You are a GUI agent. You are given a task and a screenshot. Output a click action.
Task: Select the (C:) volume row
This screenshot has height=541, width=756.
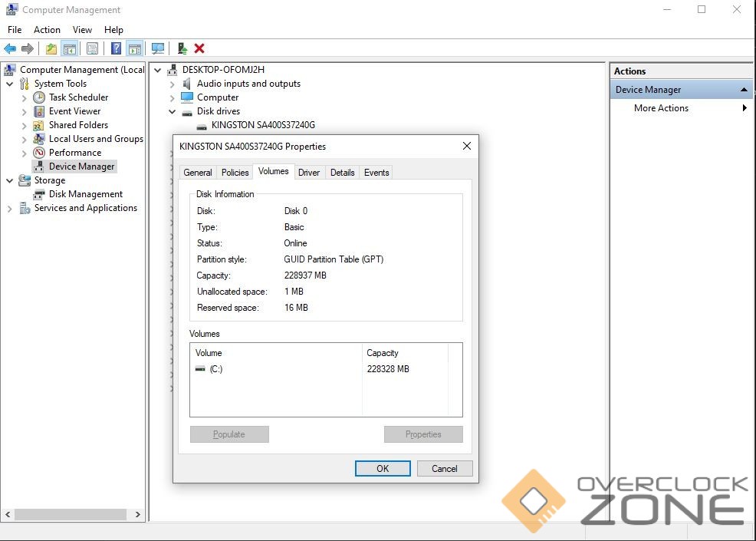coord(215,369)
